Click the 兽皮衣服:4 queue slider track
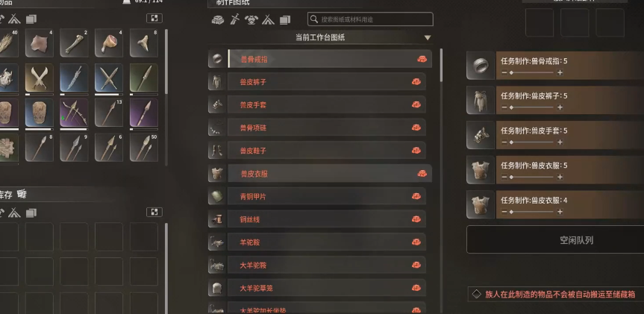The width and height of the screenshot is (644, 314). click(532, 212)
